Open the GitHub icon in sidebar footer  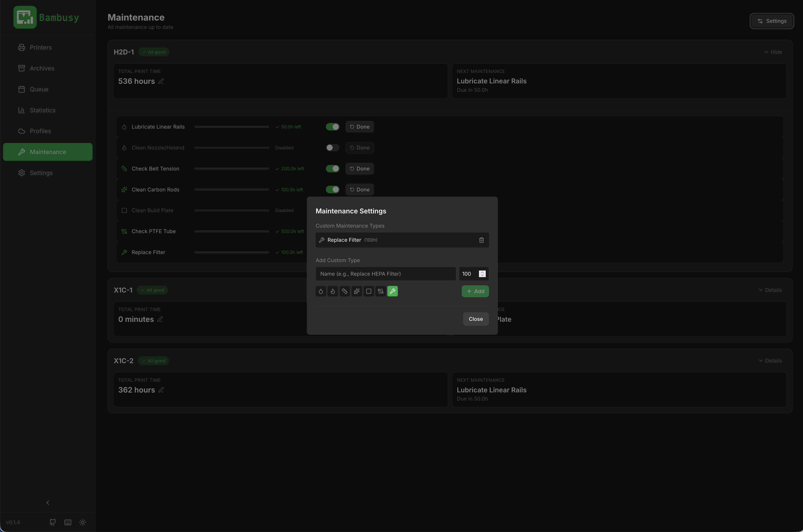53,522
